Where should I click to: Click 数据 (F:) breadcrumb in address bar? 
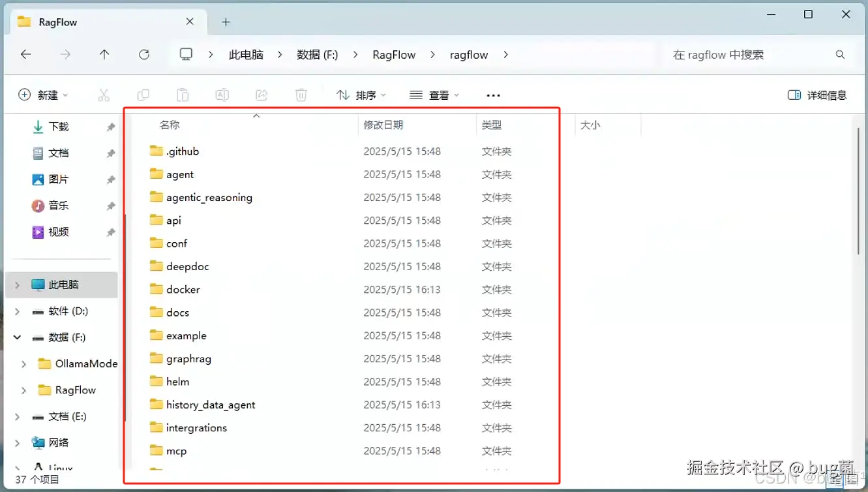(x=318, y=55)
